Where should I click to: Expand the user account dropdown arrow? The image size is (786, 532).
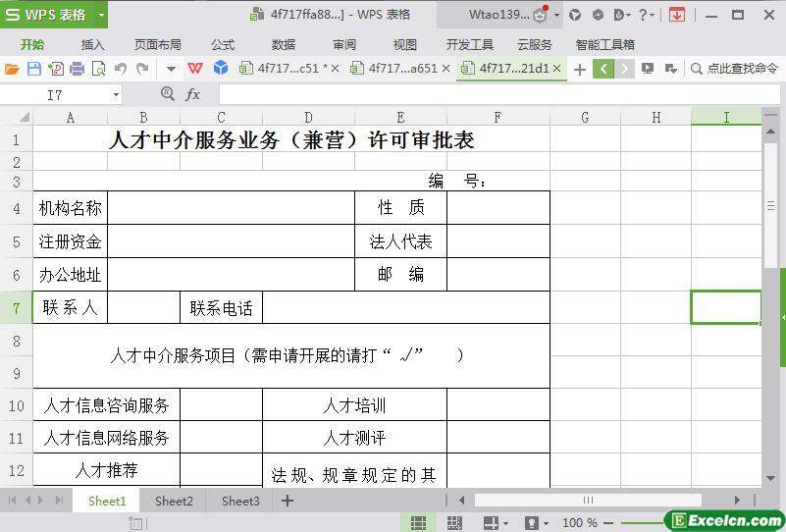556,15
